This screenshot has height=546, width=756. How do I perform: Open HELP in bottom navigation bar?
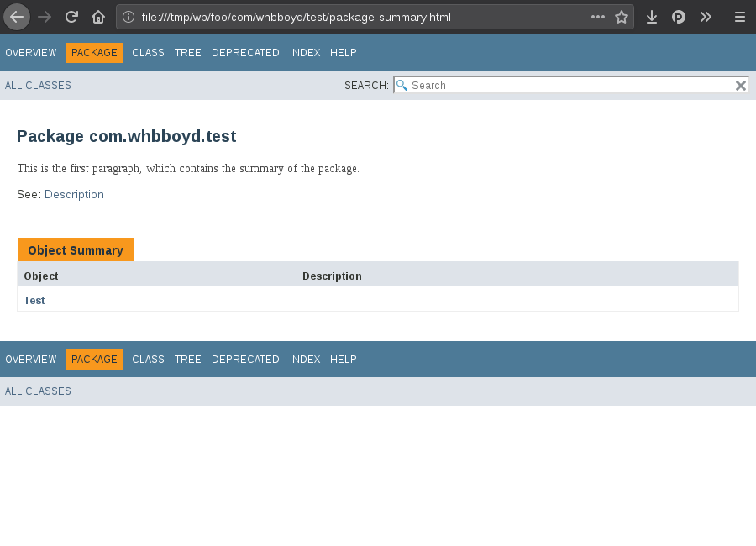click(344, 360)
